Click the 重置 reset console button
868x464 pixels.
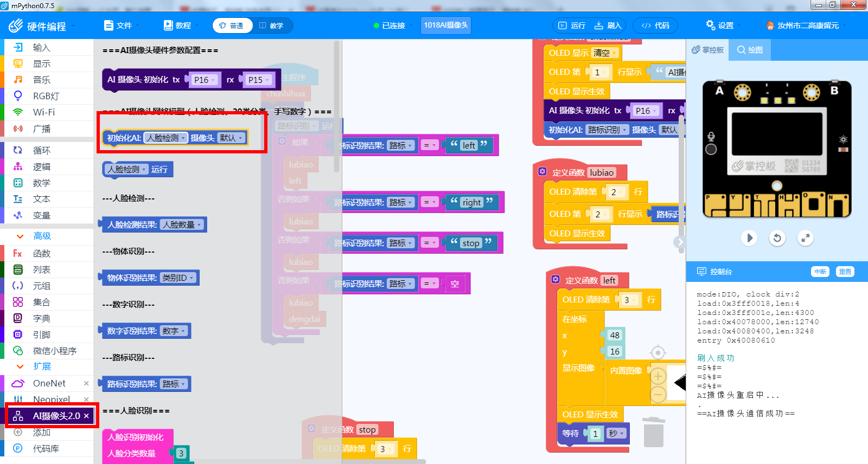pos(845,272)
